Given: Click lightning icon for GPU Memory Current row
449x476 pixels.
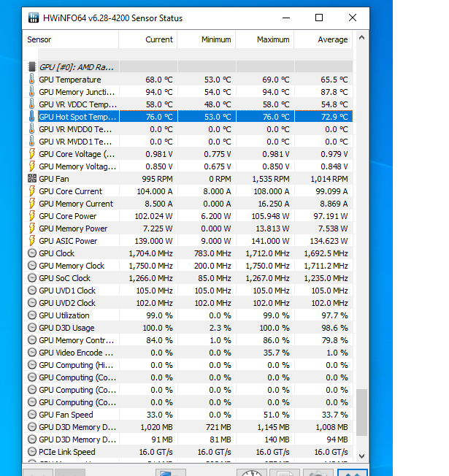Looking at the screenshot, I should tap(32, 204).
